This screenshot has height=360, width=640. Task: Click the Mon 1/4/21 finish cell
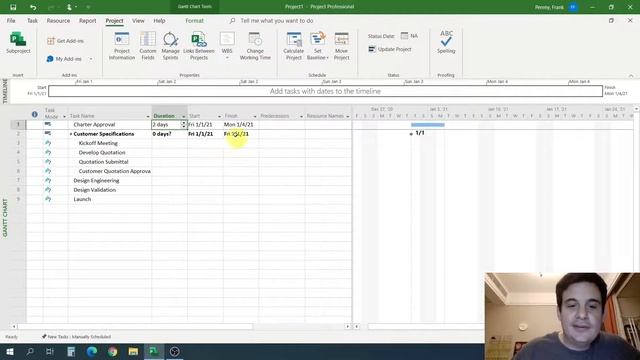pos(241,124)
